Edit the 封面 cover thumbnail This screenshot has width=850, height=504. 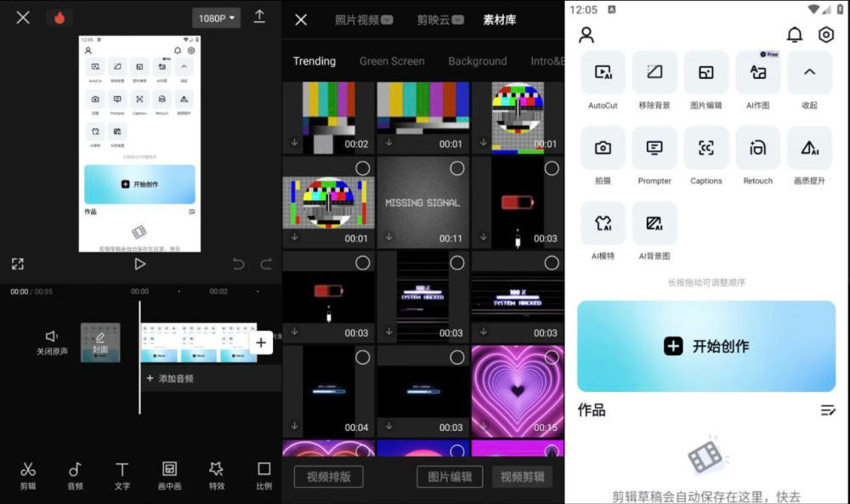click(x=100, y=343)
